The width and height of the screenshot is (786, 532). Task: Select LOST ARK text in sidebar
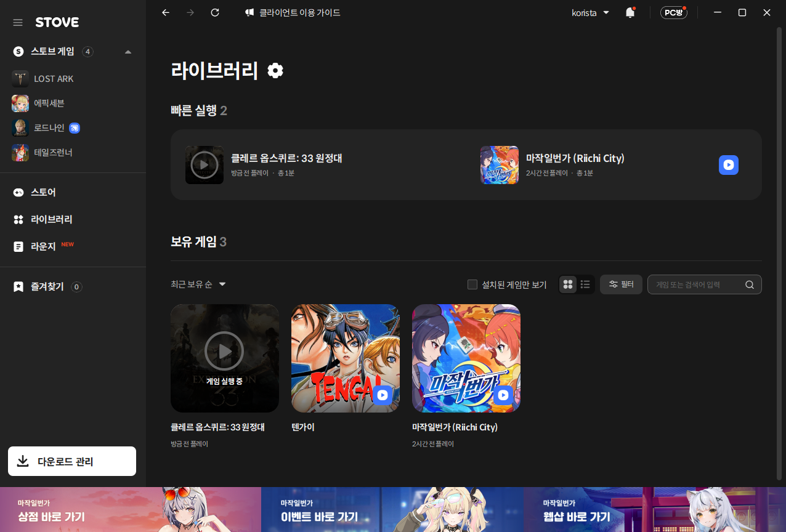point(54,79)
